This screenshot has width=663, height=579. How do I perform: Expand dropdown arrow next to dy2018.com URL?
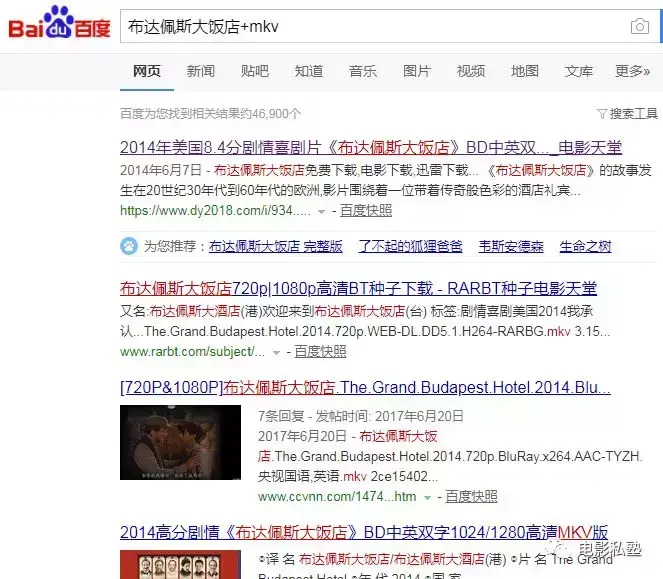(x=321, y=211)
